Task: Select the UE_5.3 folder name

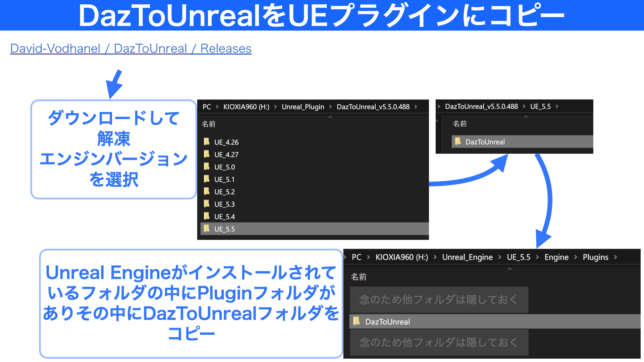Action: [225, 204]
